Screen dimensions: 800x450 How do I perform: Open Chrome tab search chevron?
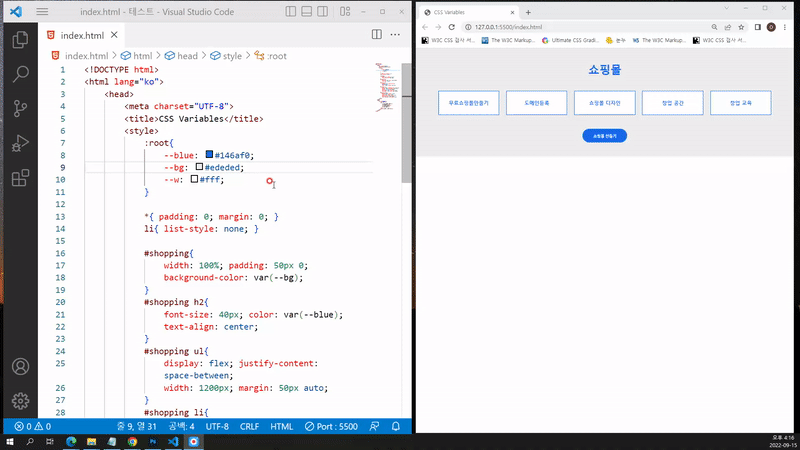click(727, 8)
